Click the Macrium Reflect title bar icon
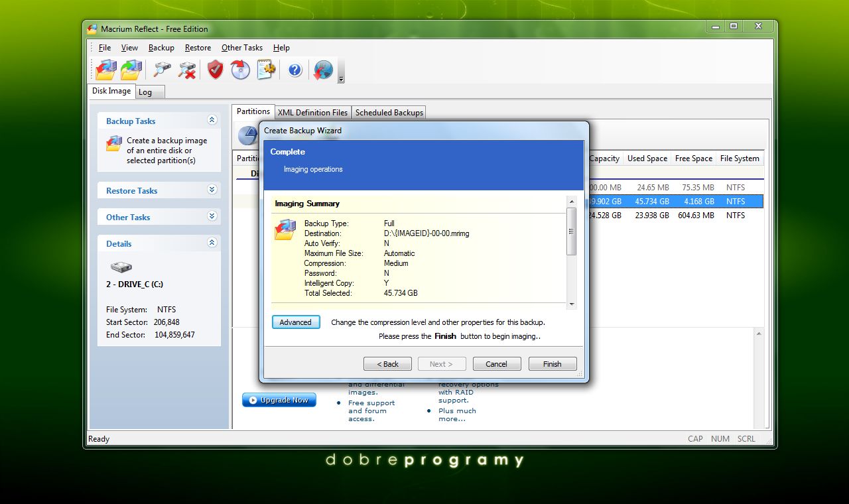Image resolution: width=849 pixels, height=504 pixels. (x=93, y=29)
